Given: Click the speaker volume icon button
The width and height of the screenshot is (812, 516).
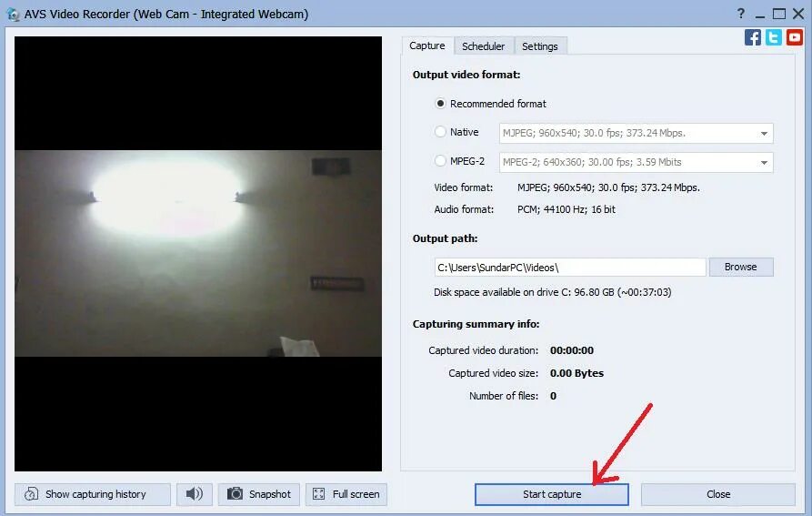Looking at the screenshot, I should tap(195, 494).
